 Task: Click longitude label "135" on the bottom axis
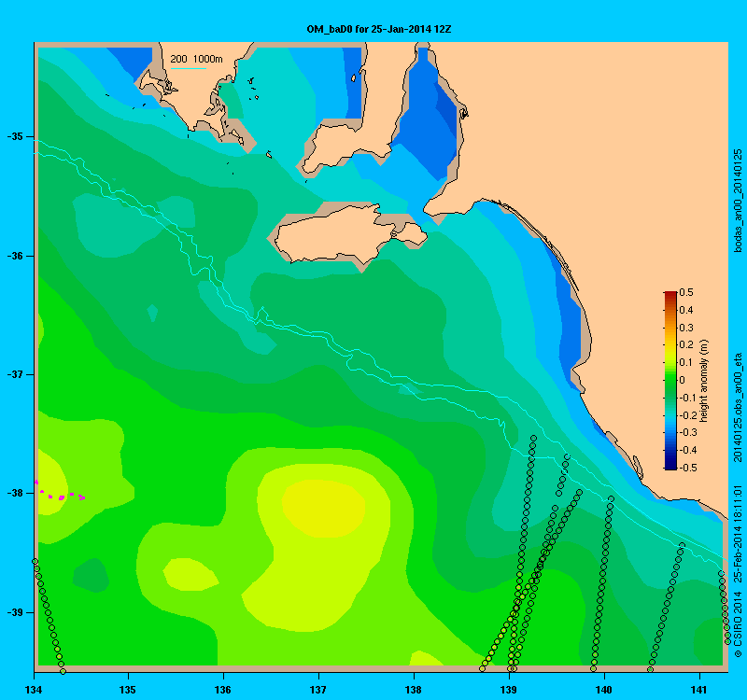[128, 690]
